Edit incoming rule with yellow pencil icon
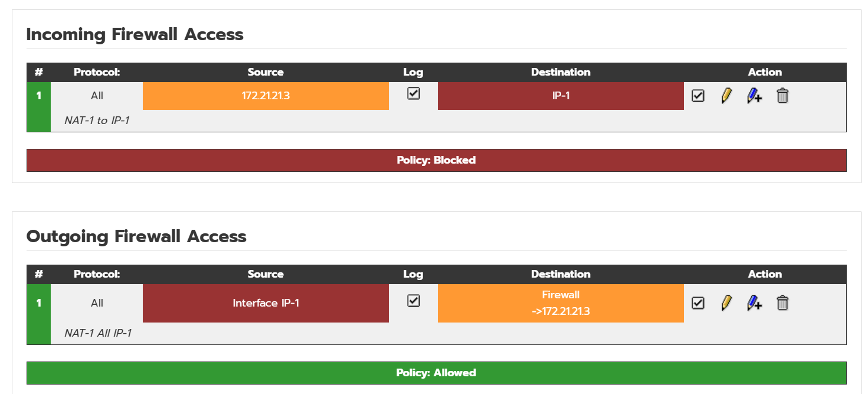The width and height of the screenshot is (868, 394). coord(726,96)
